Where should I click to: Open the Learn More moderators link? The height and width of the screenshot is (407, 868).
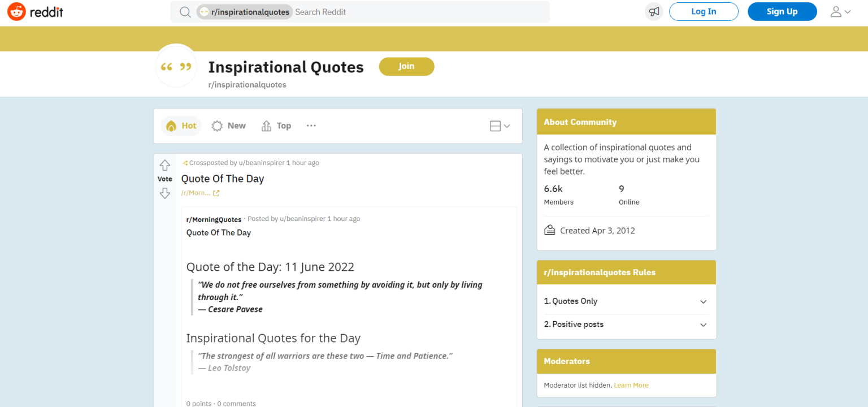pyautogui.click(x=631, y=385)
